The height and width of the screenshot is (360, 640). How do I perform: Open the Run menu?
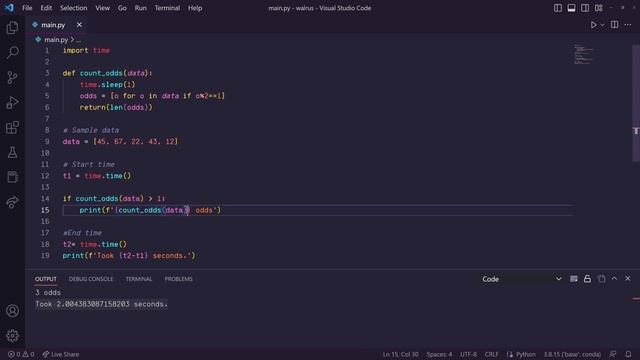coord(140,8)
